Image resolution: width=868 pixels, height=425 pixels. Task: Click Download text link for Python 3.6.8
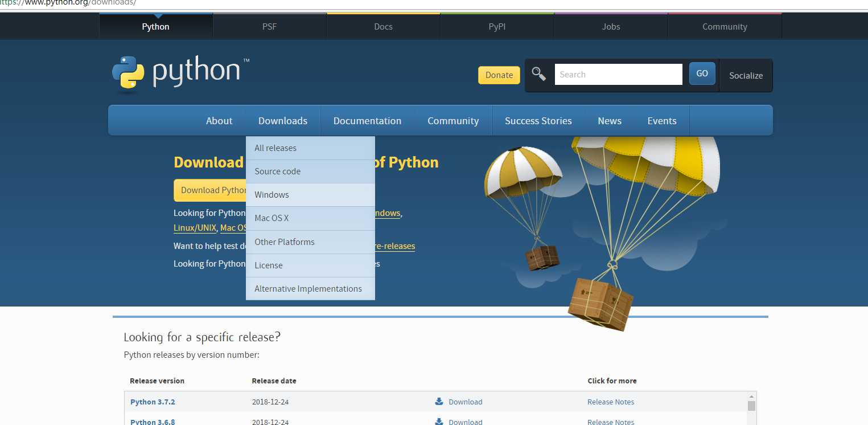coord(465,422)
